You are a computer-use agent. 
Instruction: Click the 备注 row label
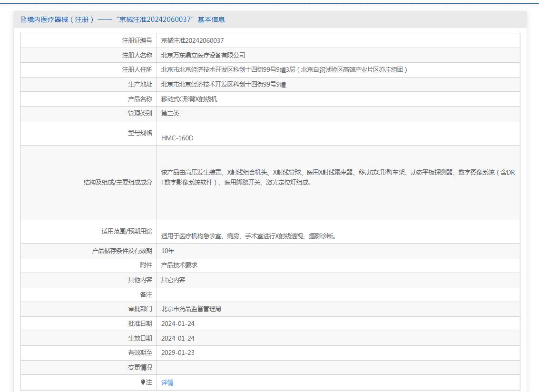[146, 294]
